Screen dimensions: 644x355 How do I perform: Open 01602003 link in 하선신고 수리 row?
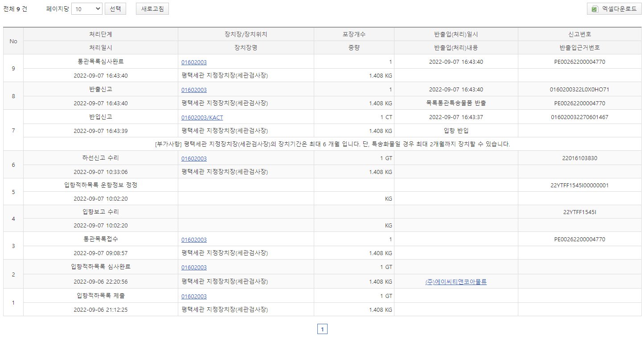(194, 159)
